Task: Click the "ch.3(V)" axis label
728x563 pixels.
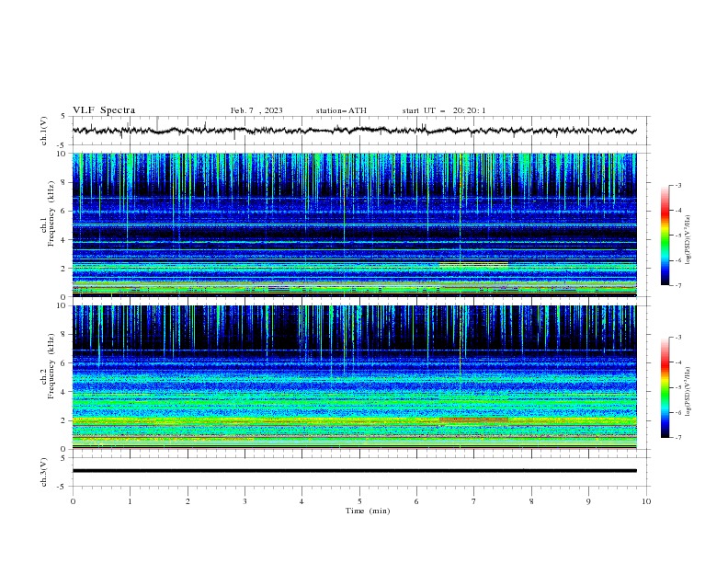Action: coord(44,472)
